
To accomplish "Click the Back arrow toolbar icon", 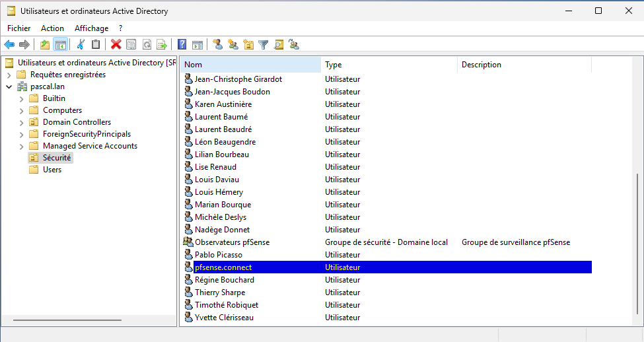I will coord(9,44).
